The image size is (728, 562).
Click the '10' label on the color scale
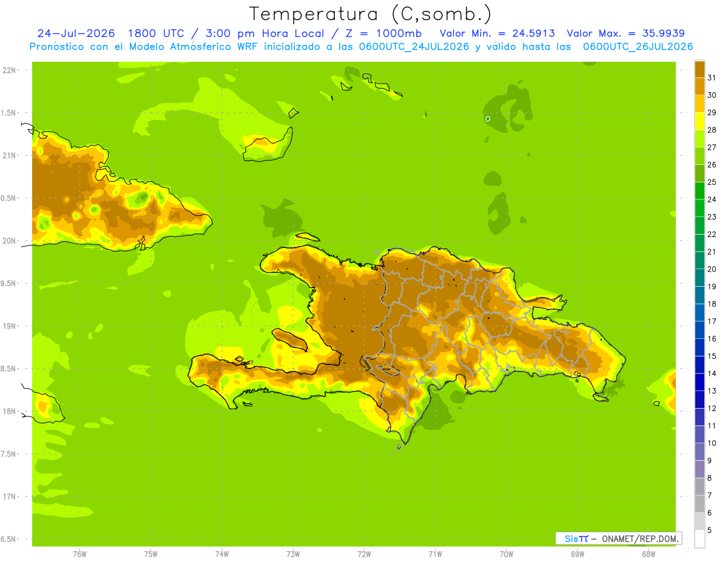(x=712, y=443)
